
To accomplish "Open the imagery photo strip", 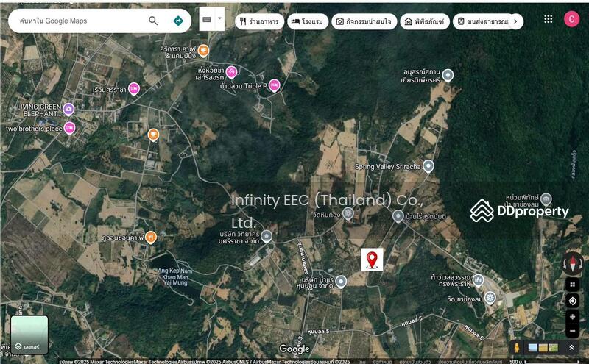I will (543, 348).
